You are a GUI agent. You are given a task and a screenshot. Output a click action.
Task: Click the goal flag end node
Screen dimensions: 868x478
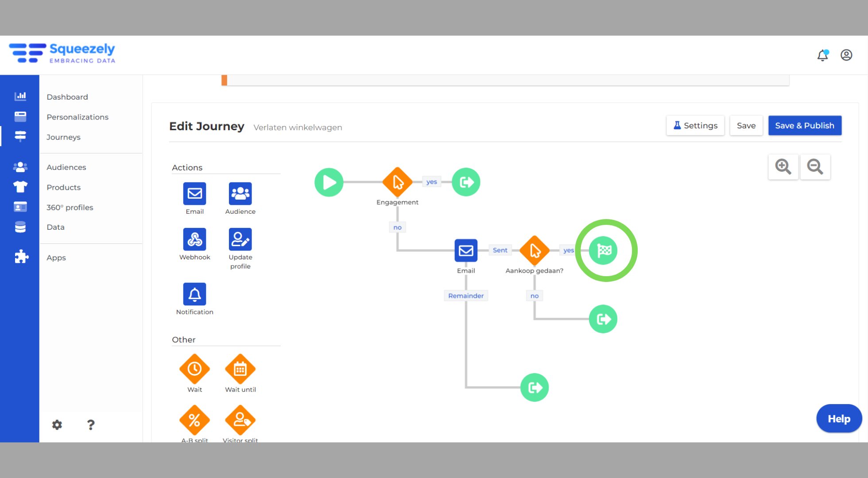pyautogui.click(x=603, y=251)
